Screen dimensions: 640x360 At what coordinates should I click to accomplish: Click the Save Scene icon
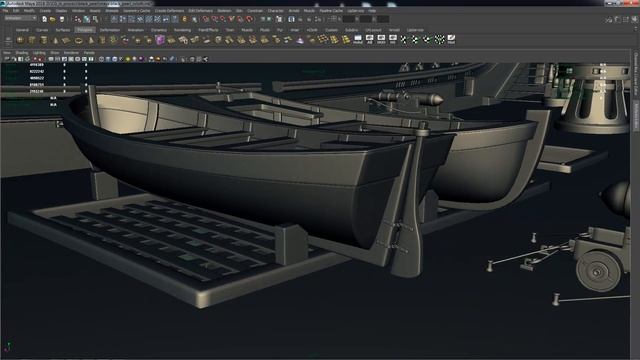pyautogui.click(x=62, y=19)
